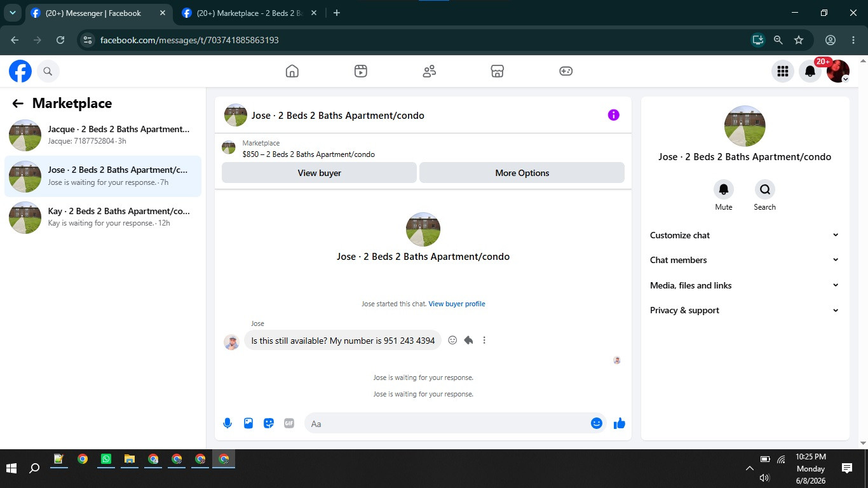React to Jose's message with the emoji icon
The image size is (868, 488).
click(452, 341)
